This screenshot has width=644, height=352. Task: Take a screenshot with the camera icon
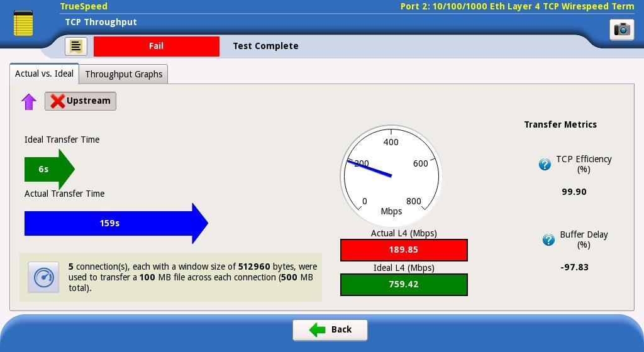(x=622, y=29)
